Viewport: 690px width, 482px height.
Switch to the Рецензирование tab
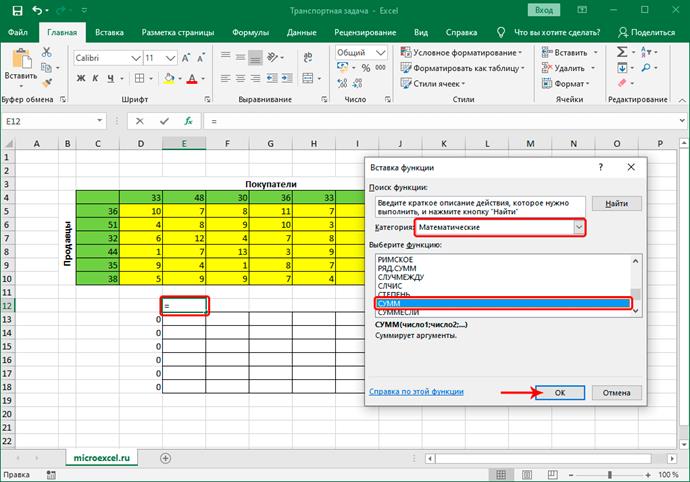click(x=365, y=32)
